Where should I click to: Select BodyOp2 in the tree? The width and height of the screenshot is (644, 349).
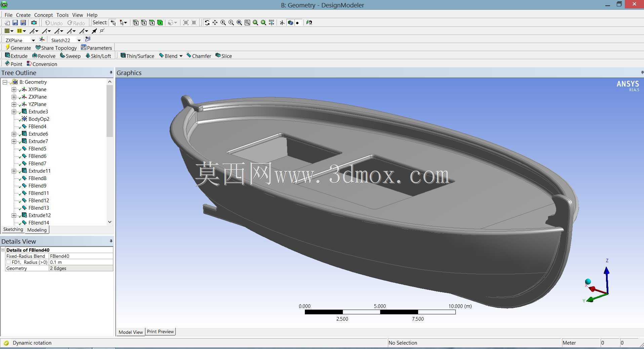coord(39,119)
